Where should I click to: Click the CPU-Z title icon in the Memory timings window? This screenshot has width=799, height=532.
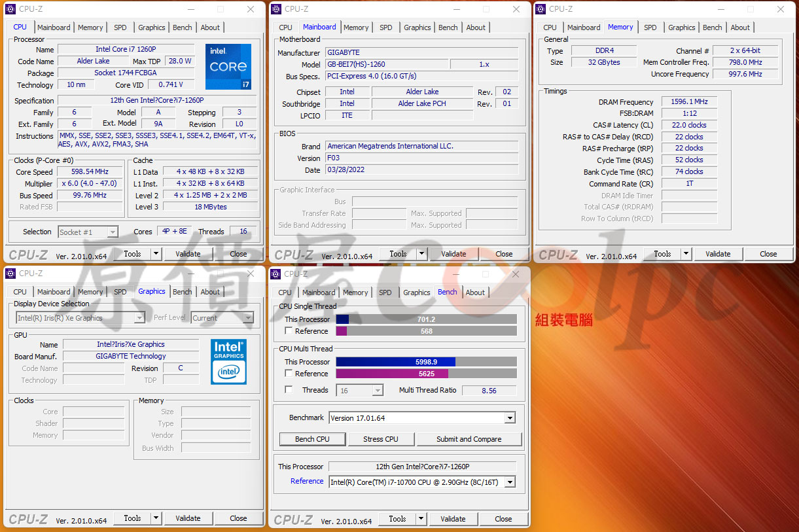[x=541, y=9]
